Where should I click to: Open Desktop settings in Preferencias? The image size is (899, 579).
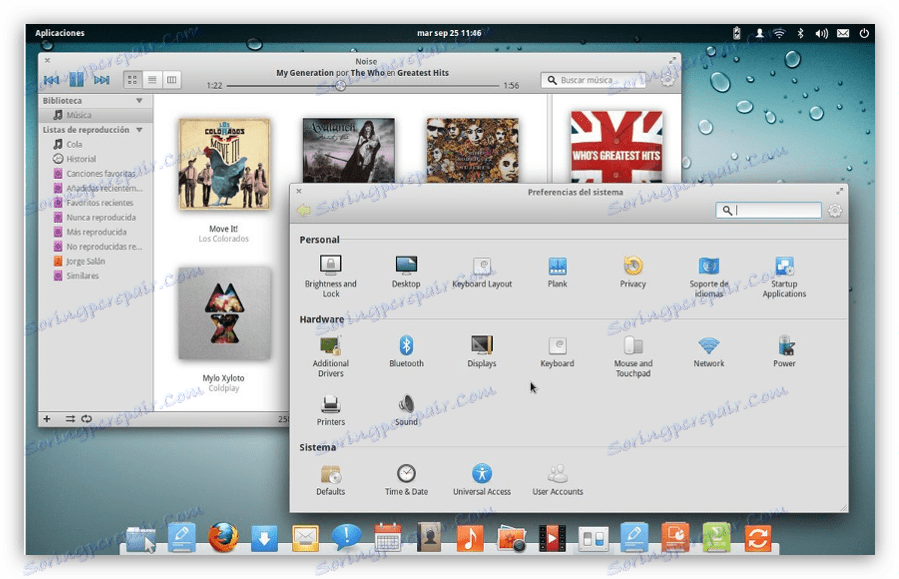point(406,271)
